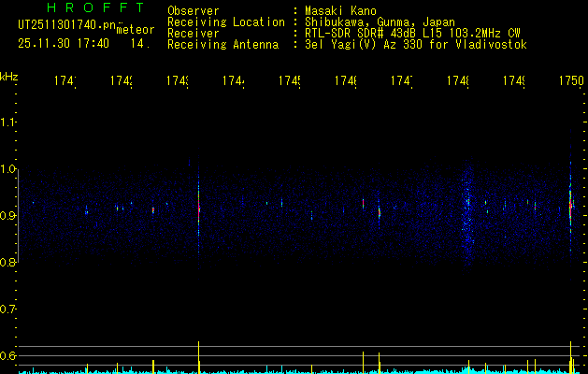Click the 1747 time axis label
The height and width of the screenshot is (374, 588).
[402, 80]
